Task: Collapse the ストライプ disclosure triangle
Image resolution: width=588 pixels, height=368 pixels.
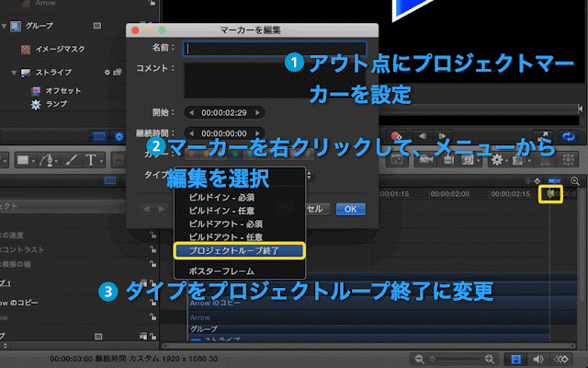Action: [x=14, y=73]
